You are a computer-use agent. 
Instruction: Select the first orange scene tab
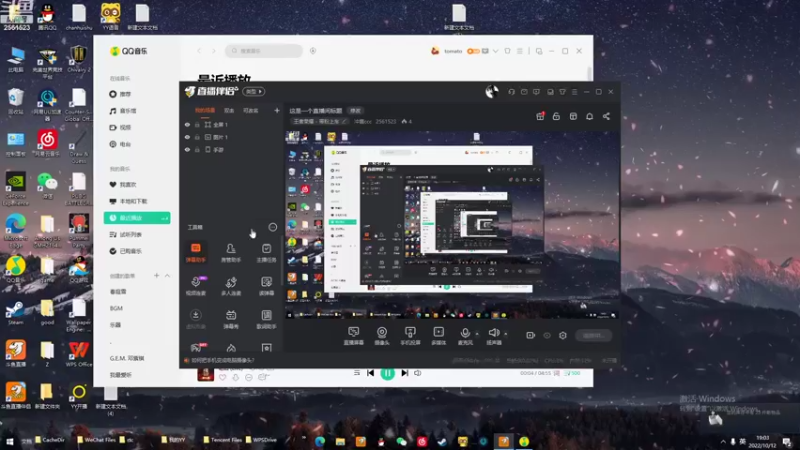[205, 110]
